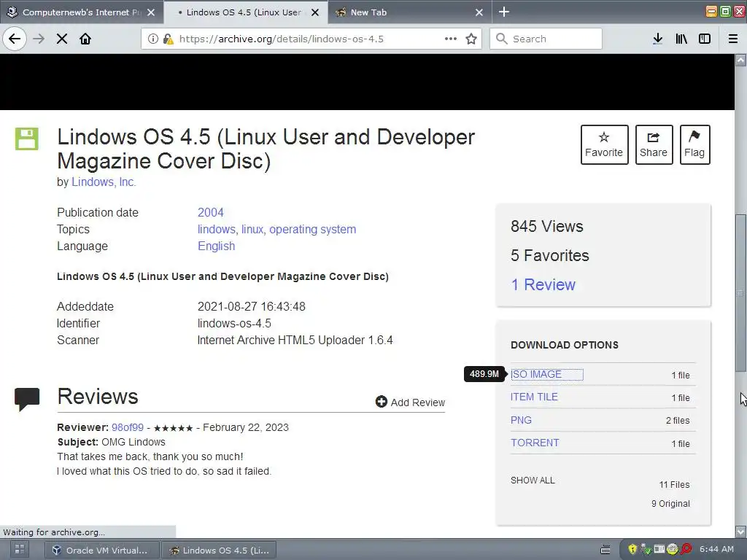Jump to the 1 Review link
This screenshot has width=747, height=560.
(x=543, y=285)
